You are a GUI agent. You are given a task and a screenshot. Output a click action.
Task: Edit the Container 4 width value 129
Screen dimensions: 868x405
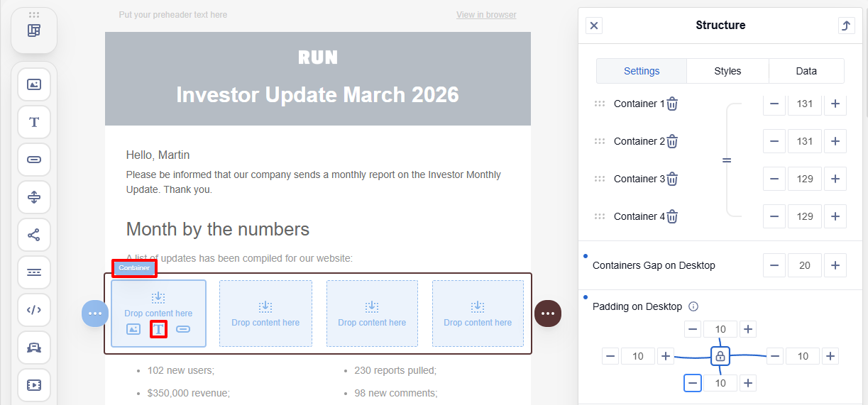(805, 216)
